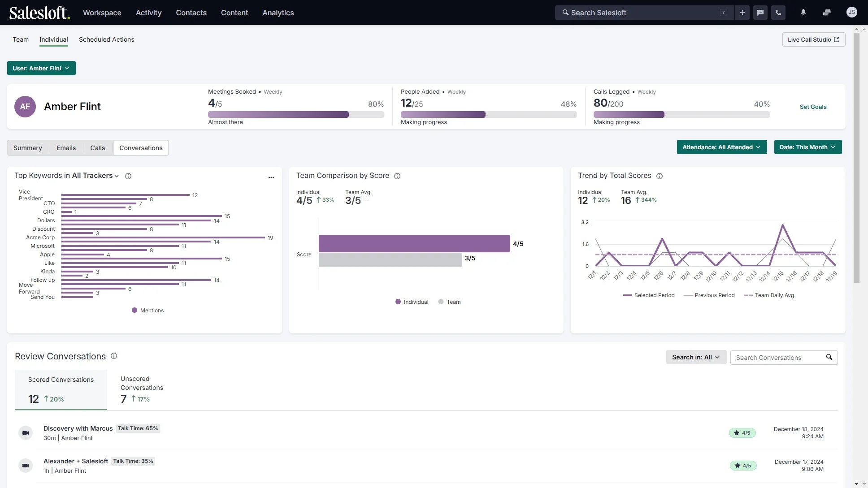Click 4/5 star score on Discovery with Marcus

click(742, 433)
